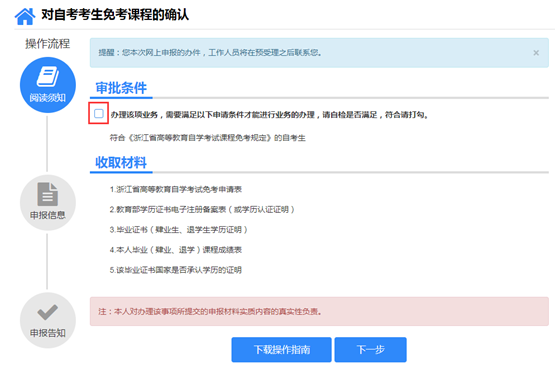Click material item 3 毕业证书
The width and height of the screenshot is (557, 370).
(x=178, y=230)
